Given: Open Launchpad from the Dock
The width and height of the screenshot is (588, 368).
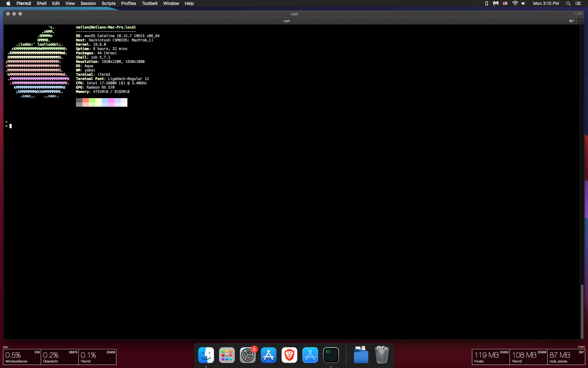Looking at the screenshot, I should [x=227, y=355].
